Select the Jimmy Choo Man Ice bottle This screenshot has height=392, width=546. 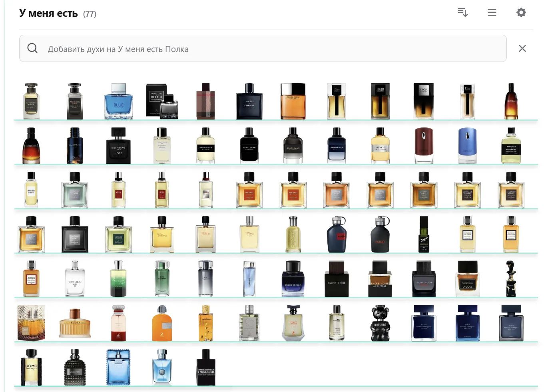click(x=75, y=279)
